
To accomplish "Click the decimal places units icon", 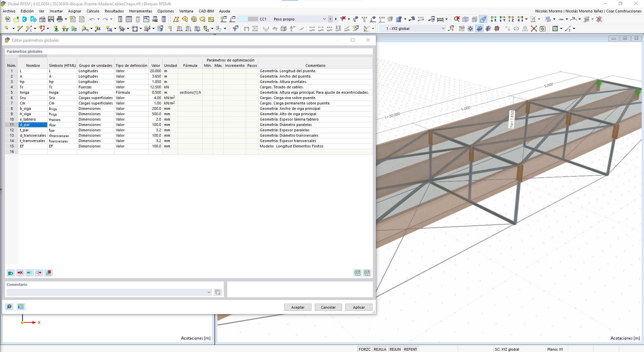I will click(21, 307).
